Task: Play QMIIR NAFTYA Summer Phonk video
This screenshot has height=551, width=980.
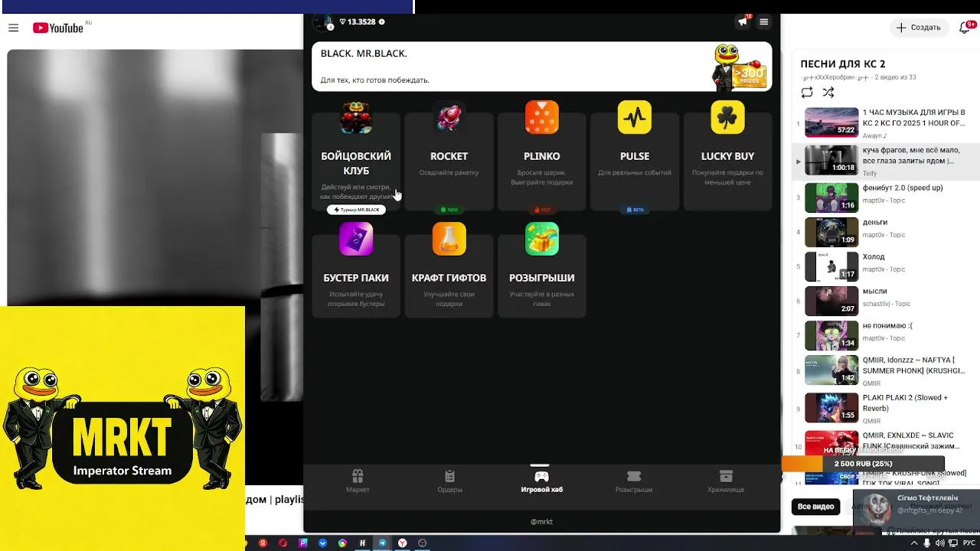Action: coord(886,370)
